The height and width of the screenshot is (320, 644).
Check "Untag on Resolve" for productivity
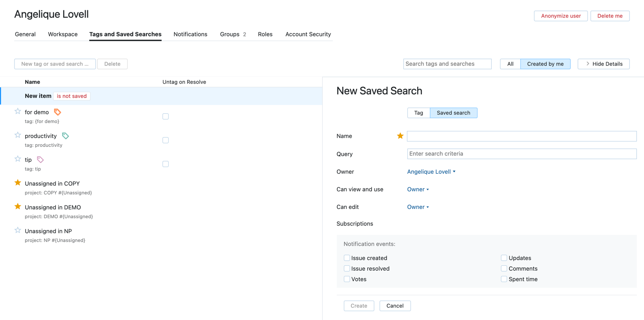click(x=166, y=140)
